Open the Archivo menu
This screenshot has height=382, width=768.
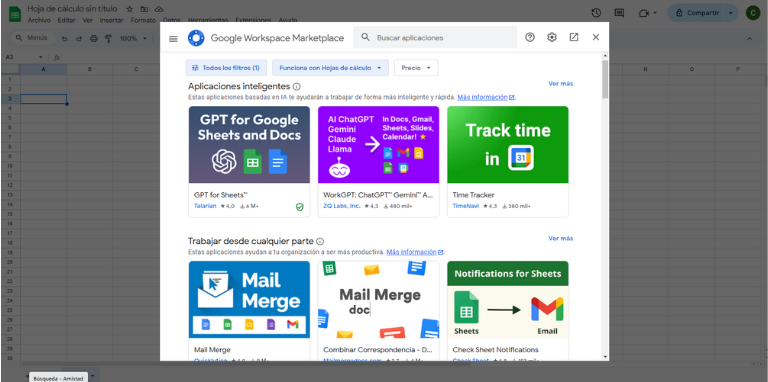39,20
